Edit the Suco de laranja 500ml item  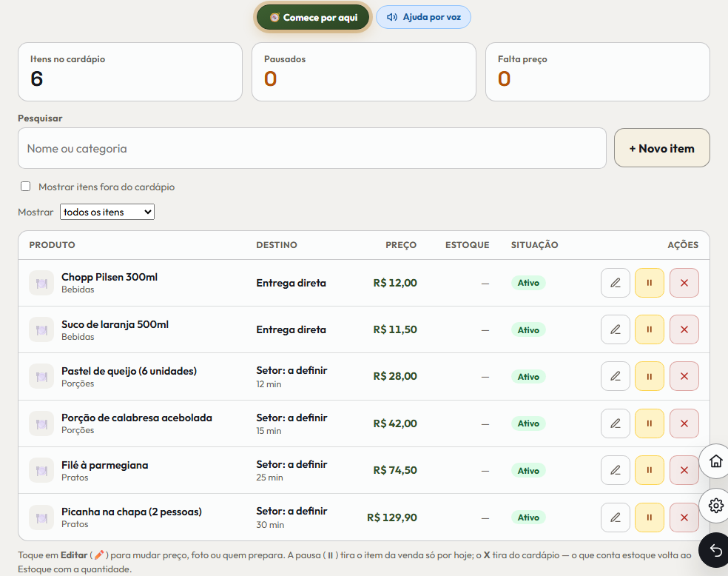(x=616, y=329)
